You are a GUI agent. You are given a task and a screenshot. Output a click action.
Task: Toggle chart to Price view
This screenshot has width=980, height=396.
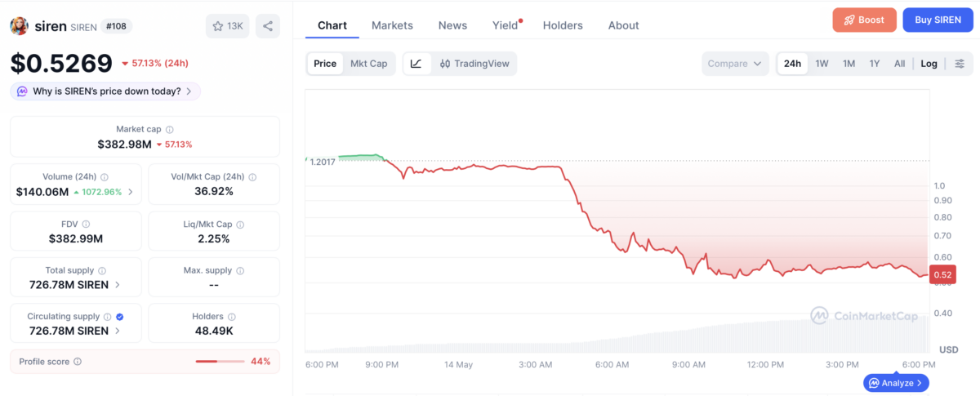tap(325, 64)
